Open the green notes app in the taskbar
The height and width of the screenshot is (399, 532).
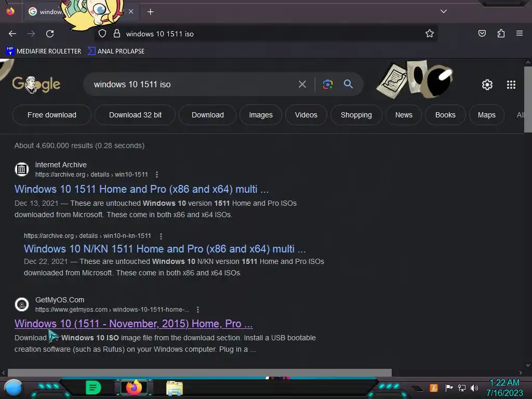(94, 388)
